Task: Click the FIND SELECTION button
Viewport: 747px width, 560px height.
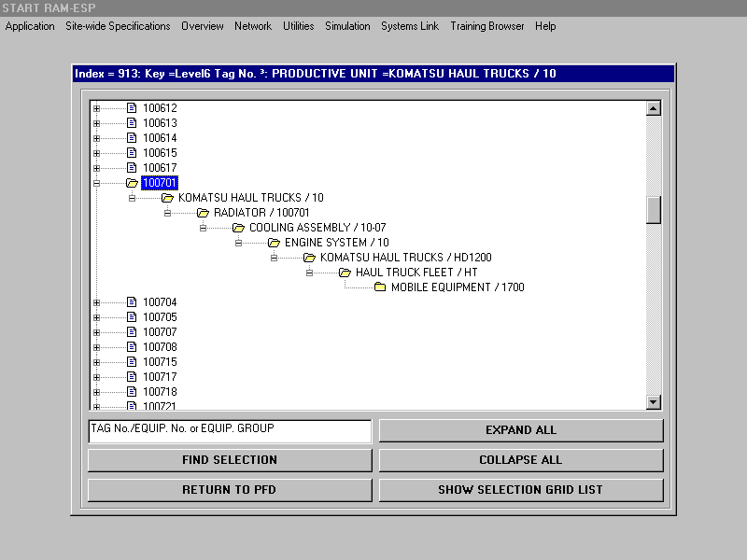Action: click(x=230, y=460)
